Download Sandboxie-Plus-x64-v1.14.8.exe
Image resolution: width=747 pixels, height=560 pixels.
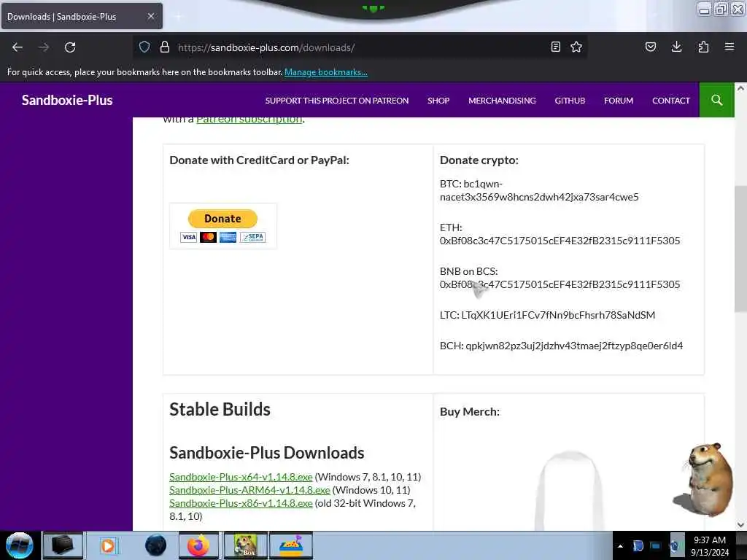point(241,477)
